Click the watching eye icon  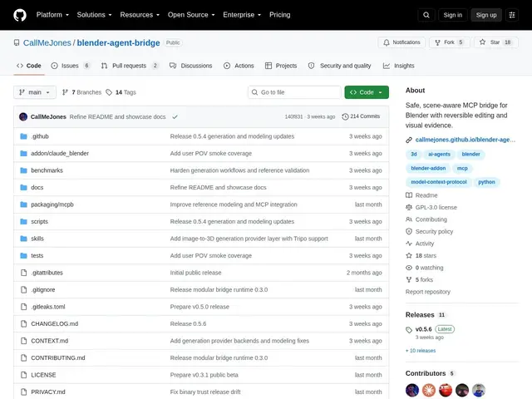(x=409, y=268)
